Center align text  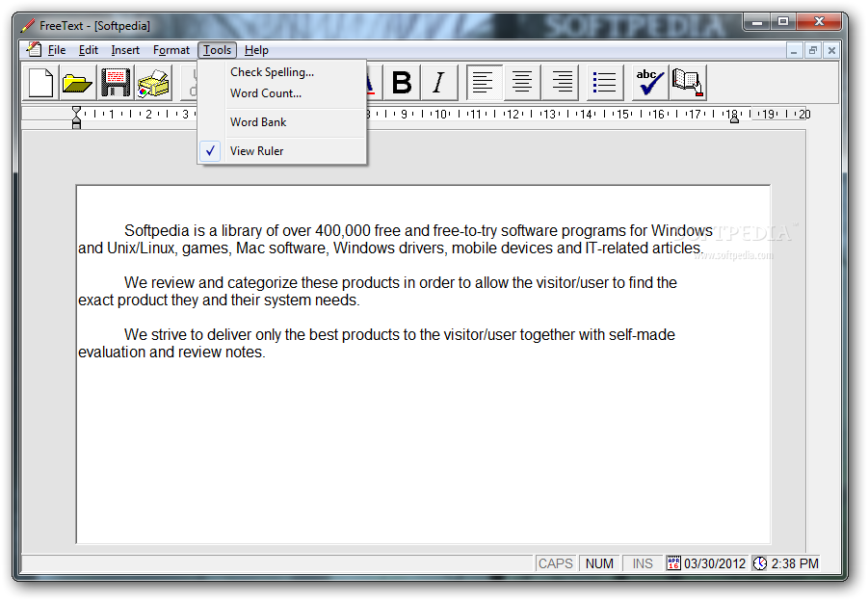521,83
